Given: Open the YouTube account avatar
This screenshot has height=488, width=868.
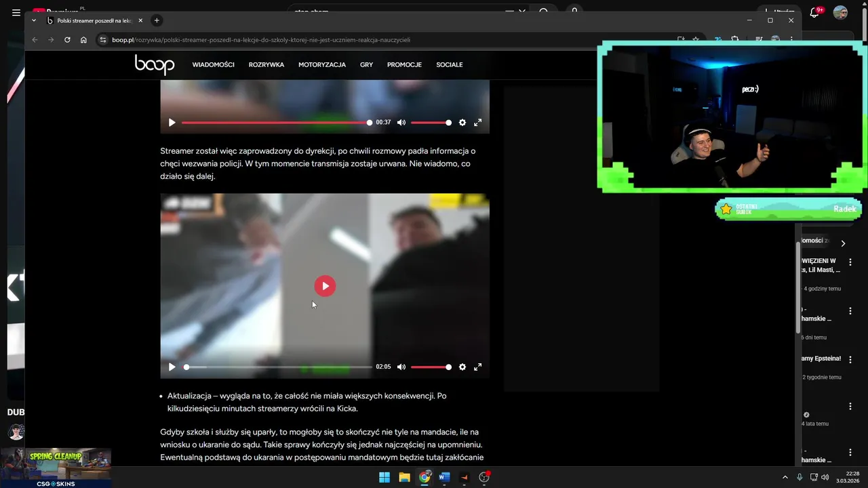Looking at the screenshot, I should pyautogui.click(x=841, y=12).
